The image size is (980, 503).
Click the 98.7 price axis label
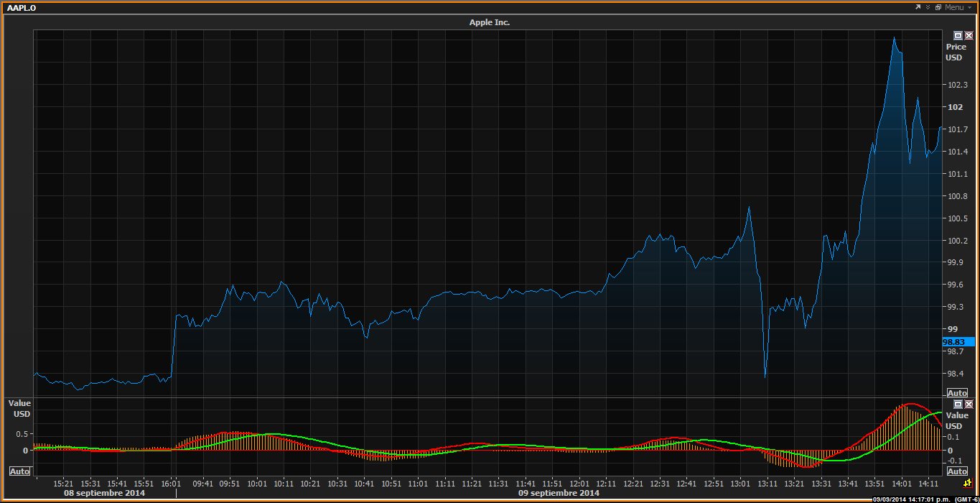click(956, 351)
